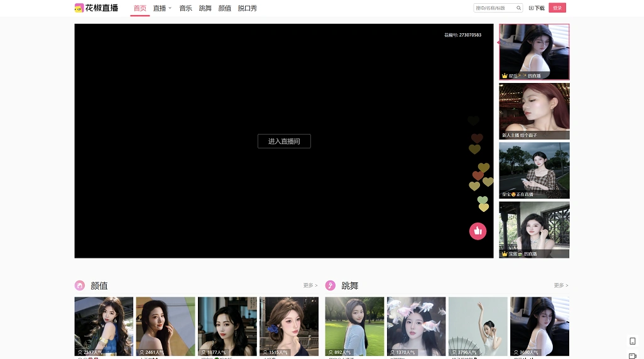Open the 颜值 stream with 2461 人气
The height and width of the screenshot is (359, 644).
coord(165,326)
